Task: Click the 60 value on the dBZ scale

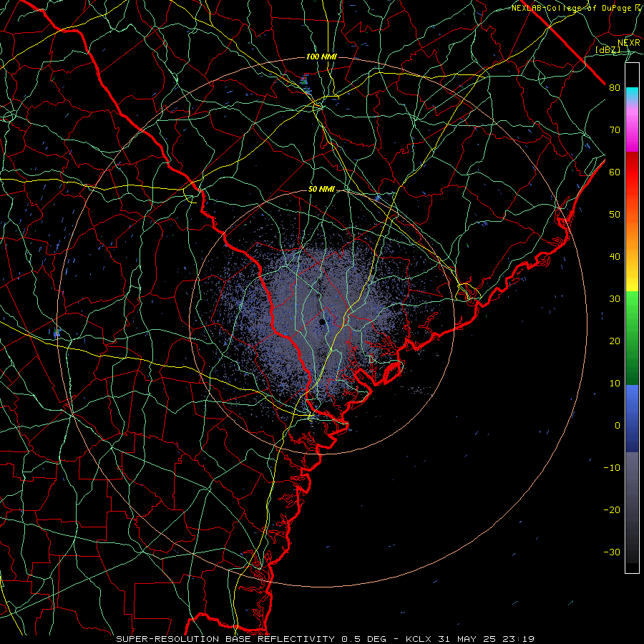Action: click(615, 172)
